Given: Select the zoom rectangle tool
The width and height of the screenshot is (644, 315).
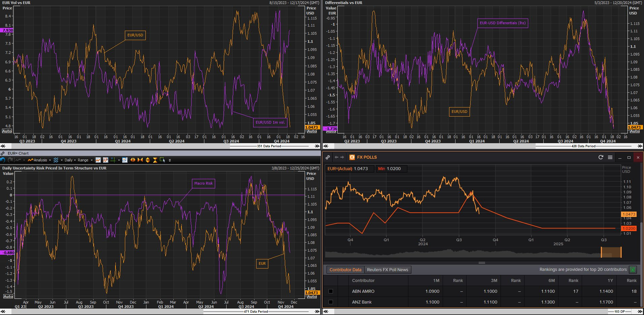Looking at the screenshot, I should (x=162, y=160).
